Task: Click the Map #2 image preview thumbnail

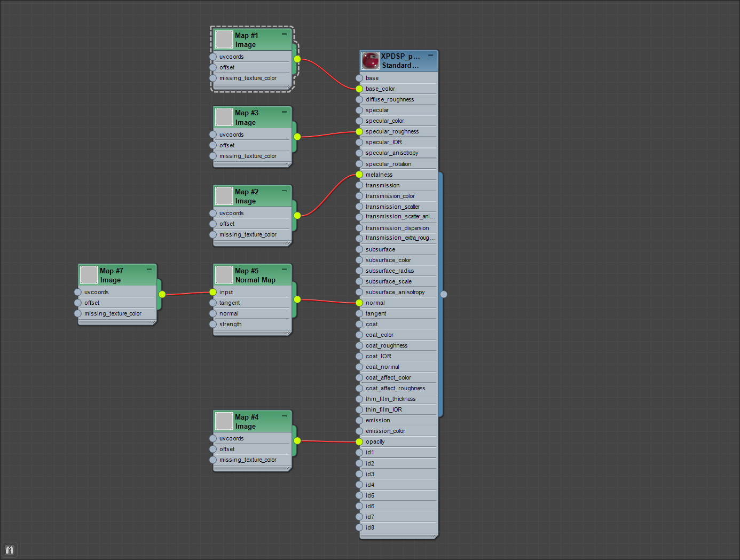Action: pyautogui.click(x=223, y=195)
